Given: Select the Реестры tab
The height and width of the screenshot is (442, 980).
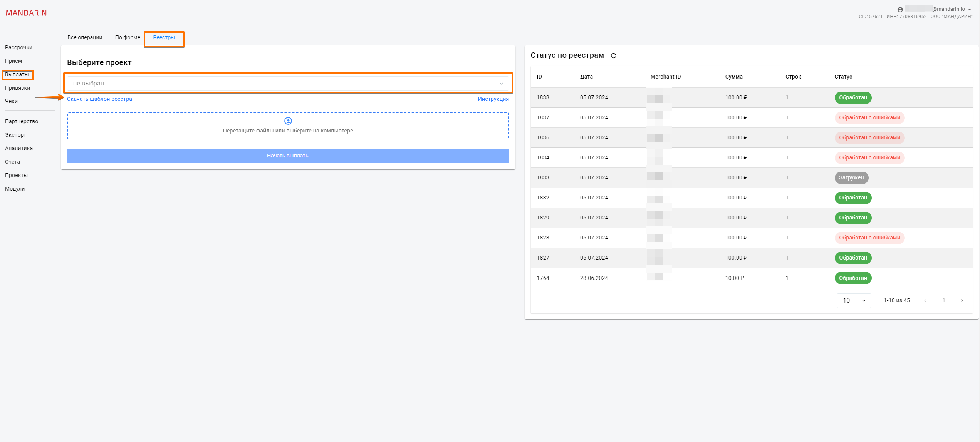Looking at the screenshot, I should (x=164, y=38).
